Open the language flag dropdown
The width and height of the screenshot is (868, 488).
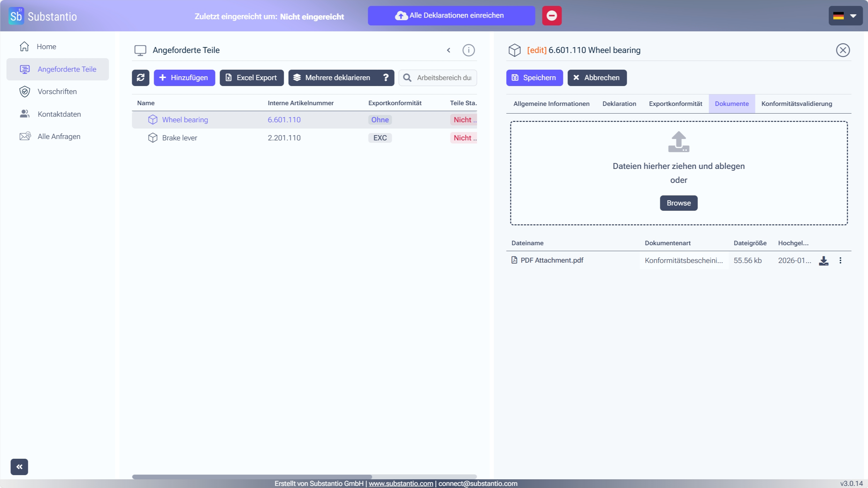click(845, 16)
